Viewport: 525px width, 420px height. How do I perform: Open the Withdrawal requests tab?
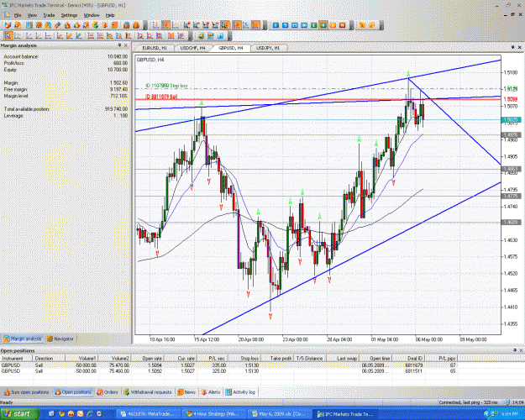(x=147, y=392)
